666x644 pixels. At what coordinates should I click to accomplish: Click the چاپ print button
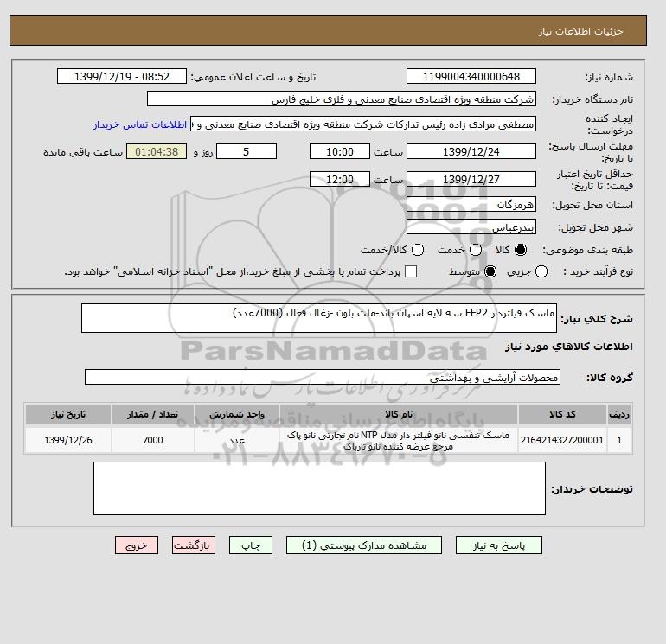pyautogui.click(x=251, y=545)
